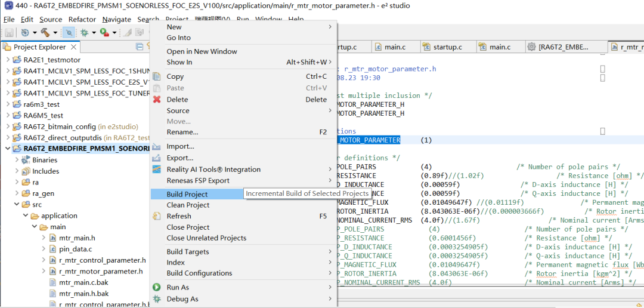Click the Run launch icon in toolbar
Viewport: 644px width, 308px height.
(x=104, y=32)
